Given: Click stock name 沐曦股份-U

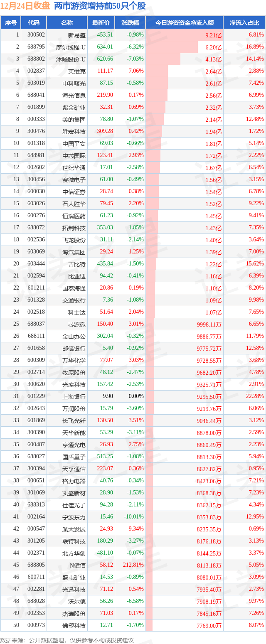Looking at the screenshot, I should 71,59.
